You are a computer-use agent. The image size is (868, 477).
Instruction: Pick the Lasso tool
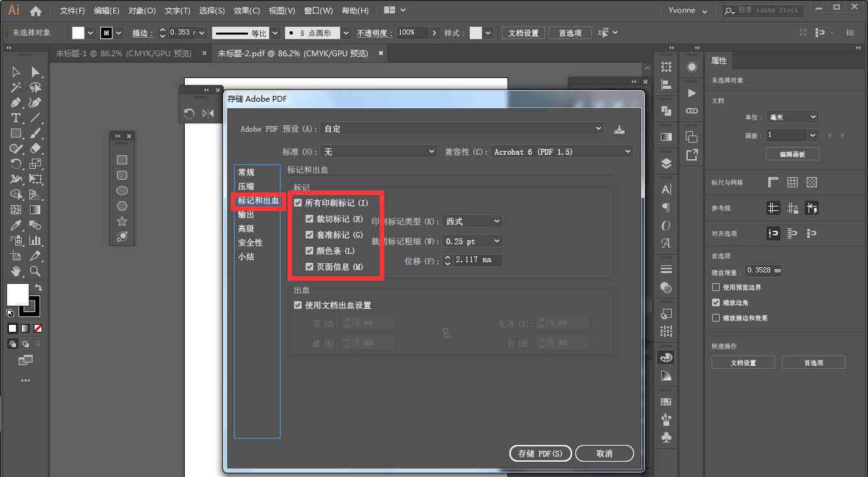point(36,87)
